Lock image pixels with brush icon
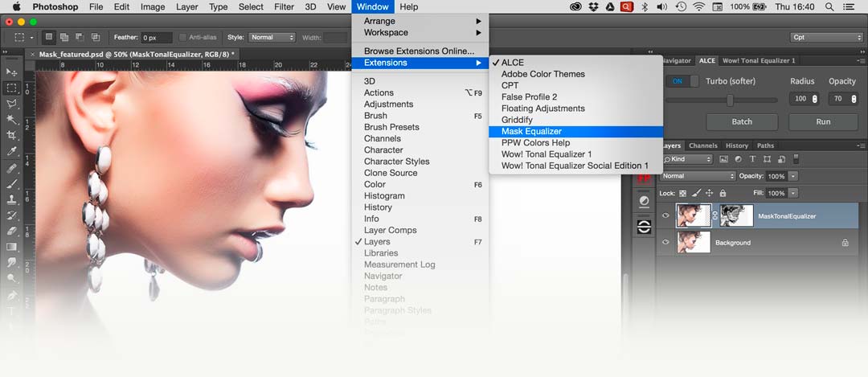 696,193
